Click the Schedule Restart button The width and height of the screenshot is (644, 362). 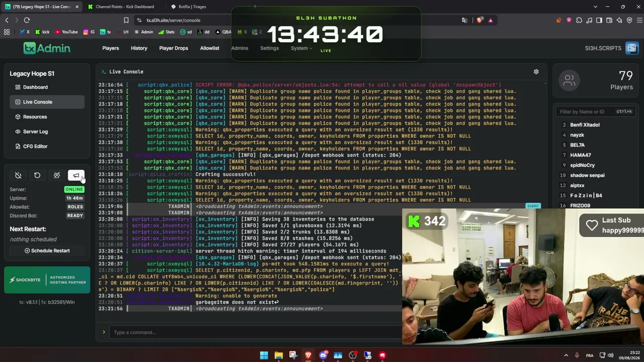pyautogui.click(x=47, y=250)
